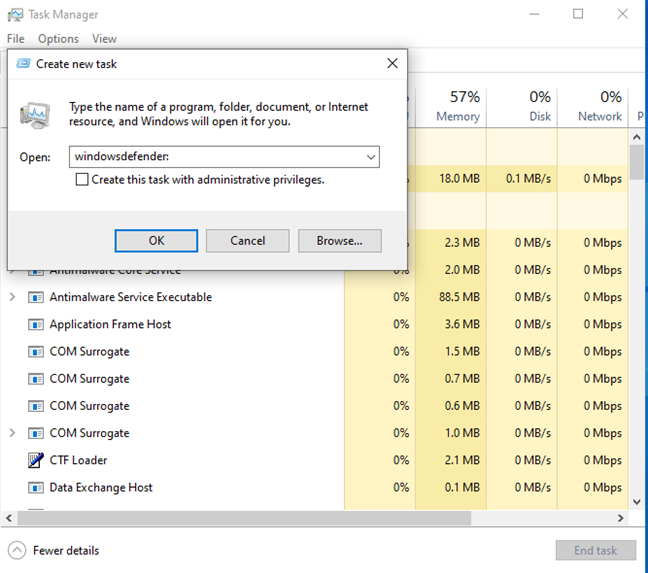Click the End task button
This screenshot has width=648, height=573.
[x=596, y=550]
